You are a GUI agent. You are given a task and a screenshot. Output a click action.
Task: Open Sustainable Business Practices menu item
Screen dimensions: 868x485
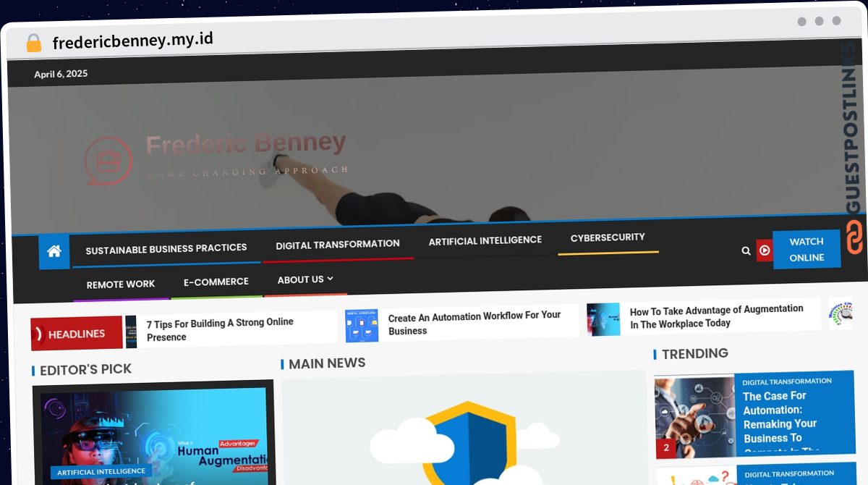166,249
